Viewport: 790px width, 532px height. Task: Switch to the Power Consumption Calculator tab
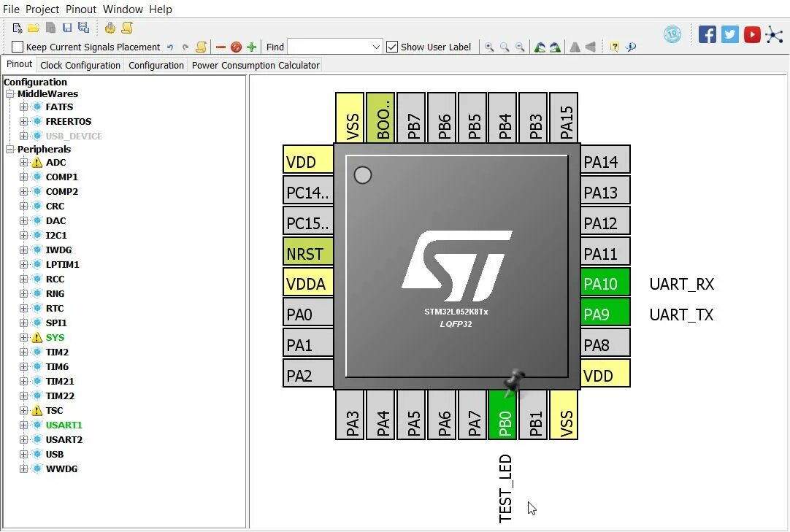[x=256, y=65]
